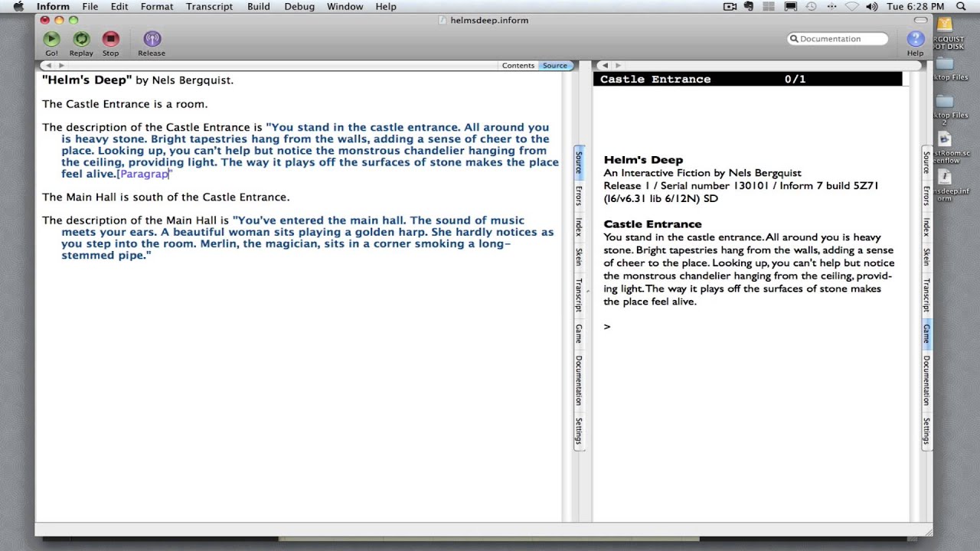Open the first Desktop Files folder on desktop
This screenshot has width=980, height=551.
[x=944, y=63]
